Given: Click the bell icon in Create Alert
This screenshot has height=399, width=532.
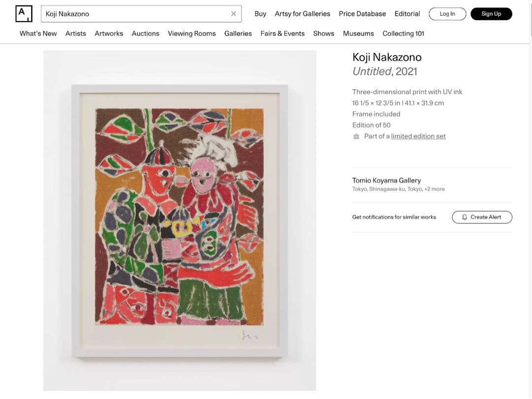Looking at the screenshot, I should [x=465, y=217].
